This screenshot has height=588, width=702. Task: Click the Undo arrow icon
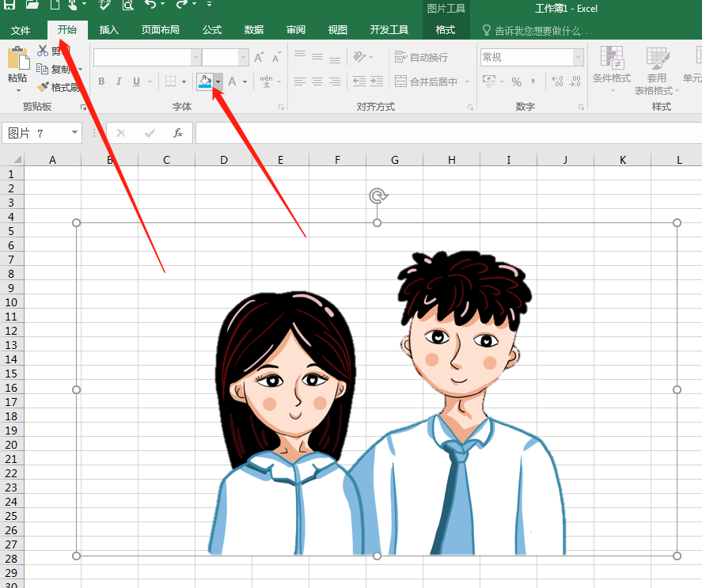pos(151,4)
